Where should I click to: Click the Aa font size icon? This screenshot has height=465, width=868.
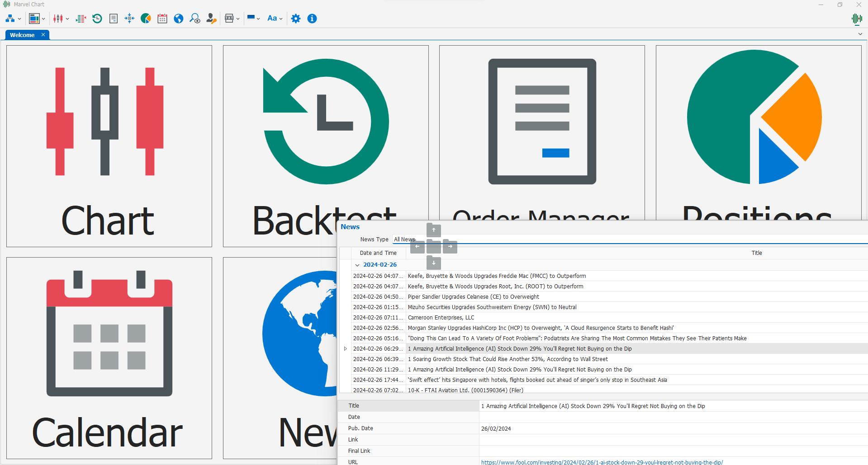point(272,19)
